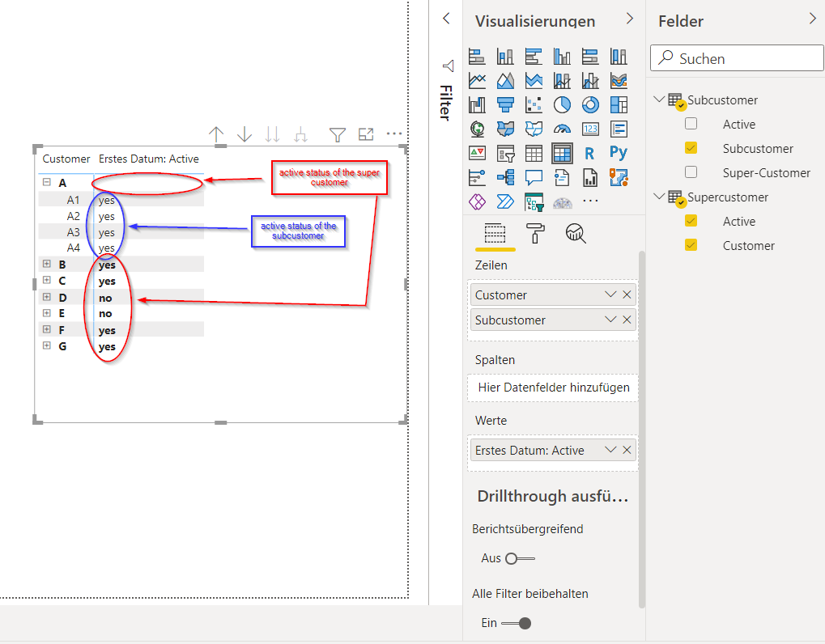Select the ribbon chart visual
Image resolution: width=825 pixels, height=644 pixels.
(x=619, y=80)
